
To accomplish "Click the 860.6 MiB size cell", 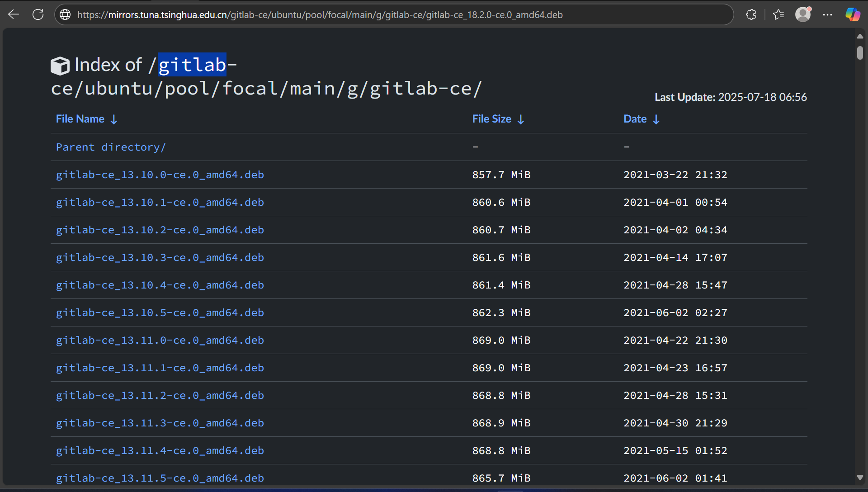I will click(x=501, y=202).
